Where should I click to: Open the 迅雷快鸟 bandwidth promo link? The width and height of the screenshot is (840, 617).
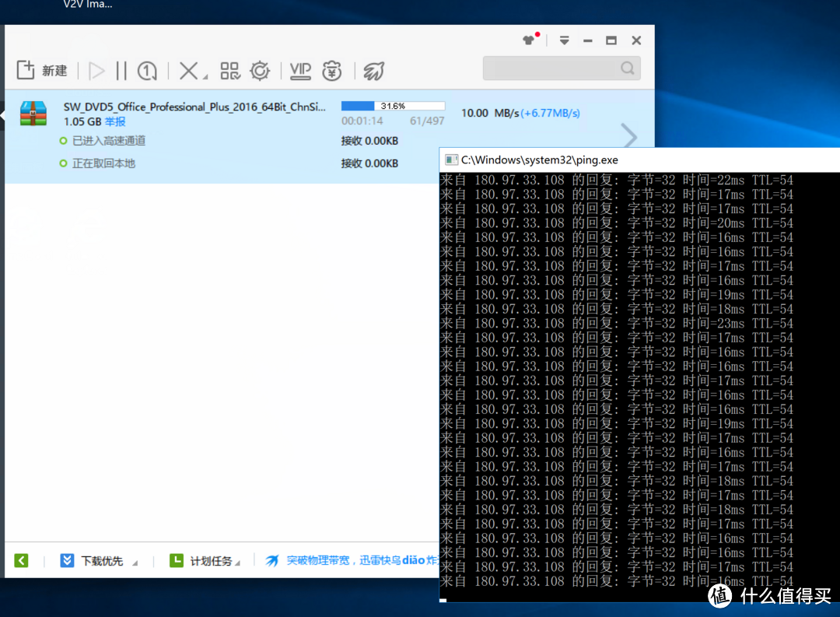352,560
